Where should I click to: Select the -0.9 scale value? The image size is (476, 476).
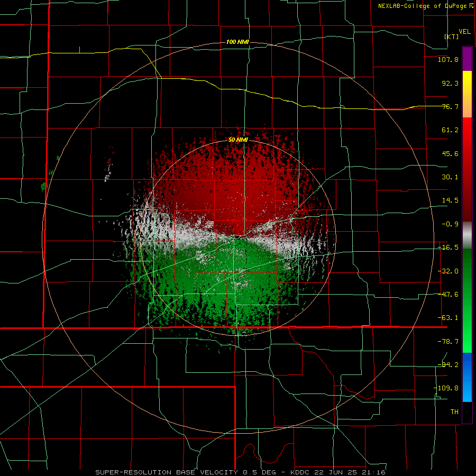(450, 224)
